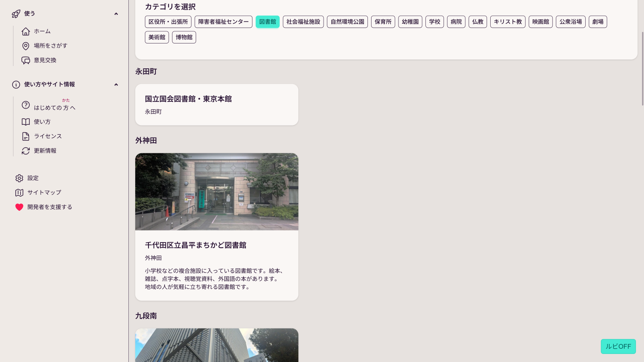This screenshot has width=644, height=362.
Task: Click the building photo under 九段南
Action: click(x=217, y=345)
